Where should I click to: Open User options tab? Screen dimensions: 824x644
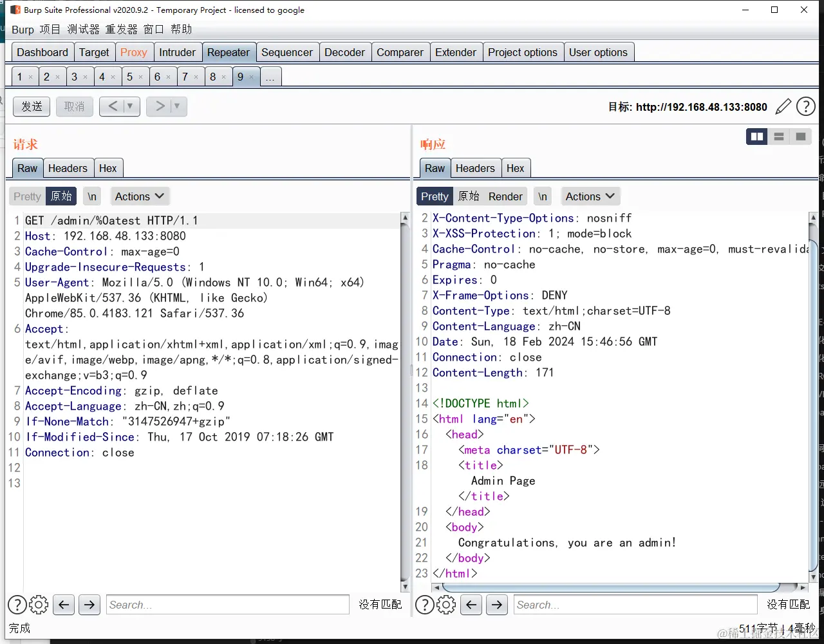(598, 52)
